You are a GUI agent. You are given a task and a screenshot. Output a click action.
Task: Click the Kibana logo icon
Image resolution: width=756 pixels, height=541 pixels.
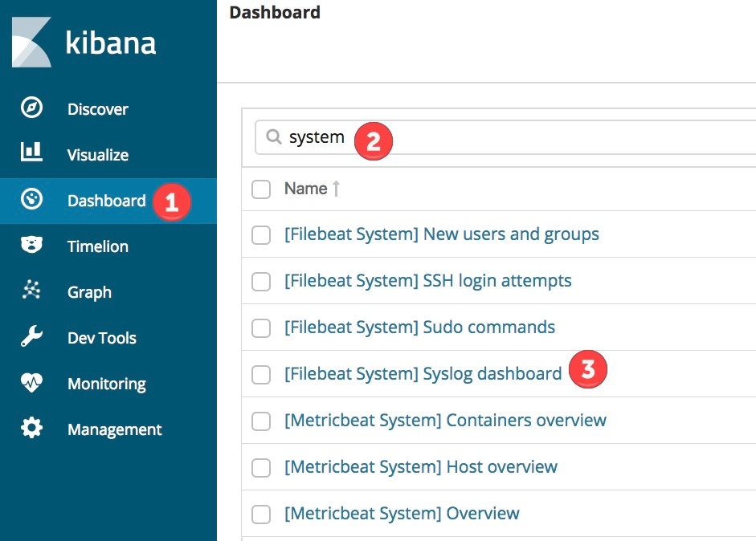point(31,42)
